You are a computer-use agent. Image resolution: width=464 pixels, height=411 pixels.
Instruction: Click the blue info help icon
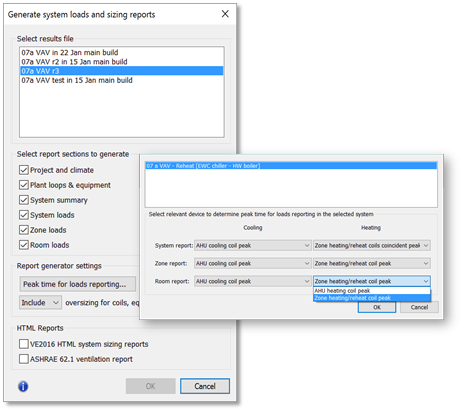coord(23,386)
